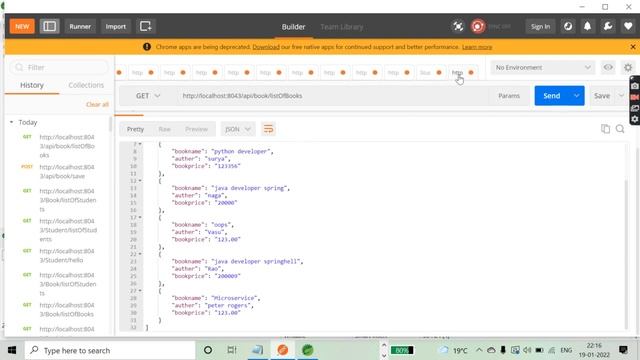The image size is (640, 360).
Task: Open Task View icon on taskbar
Action: click(232, 350)
